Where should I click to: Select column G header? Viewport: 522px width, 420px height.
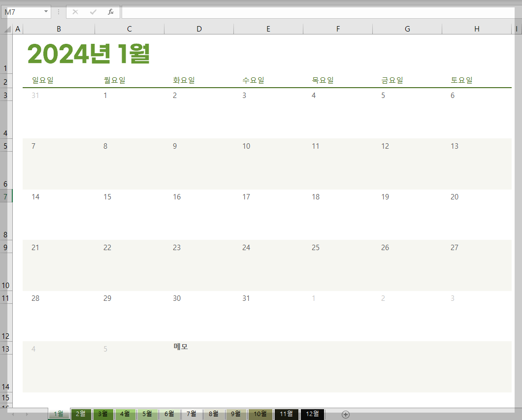click(407, 29)
